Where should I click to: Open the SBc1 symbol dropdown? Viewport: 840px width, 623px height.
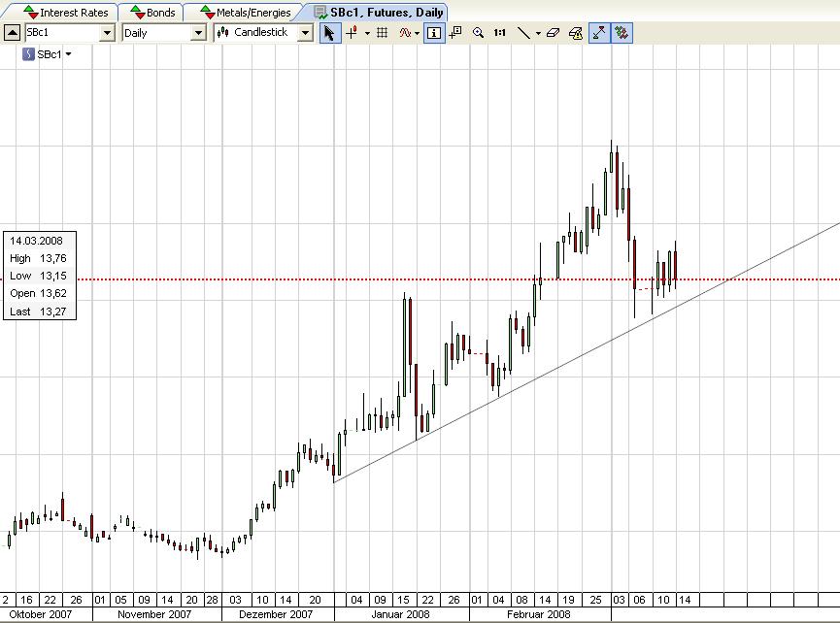pyautogui.click(x=107, y=33)
